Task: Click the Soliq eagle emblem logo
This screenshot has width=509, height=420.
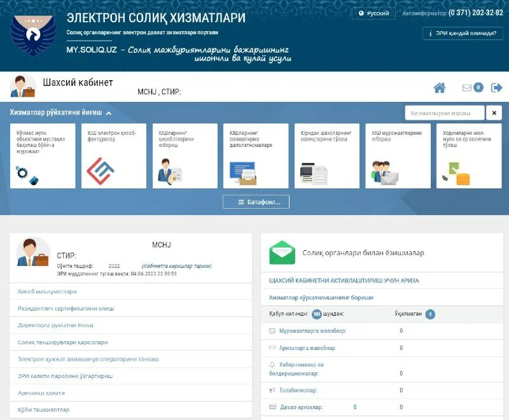Action: coord(33,35)
